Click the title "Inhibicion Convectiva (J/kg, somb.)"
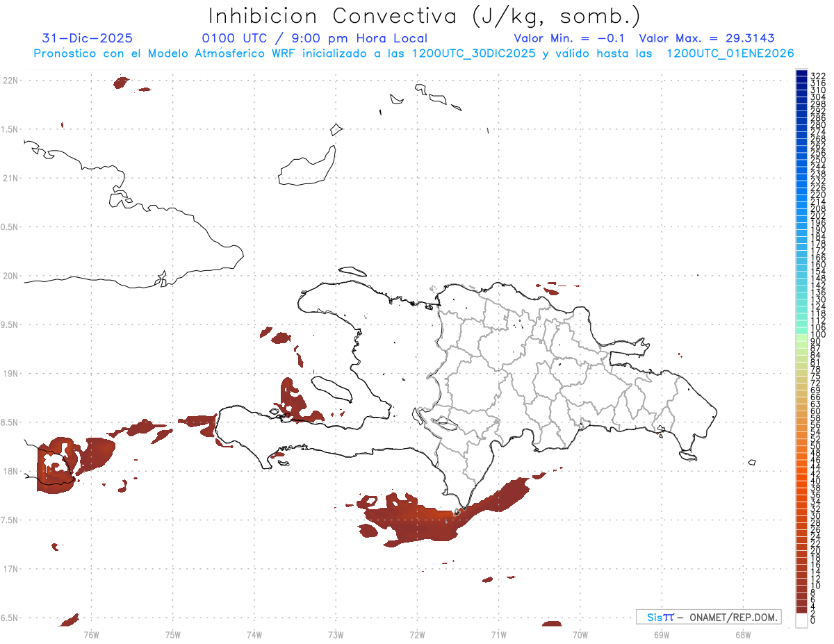This screenshot has width=834, height=644. (425, 16)
